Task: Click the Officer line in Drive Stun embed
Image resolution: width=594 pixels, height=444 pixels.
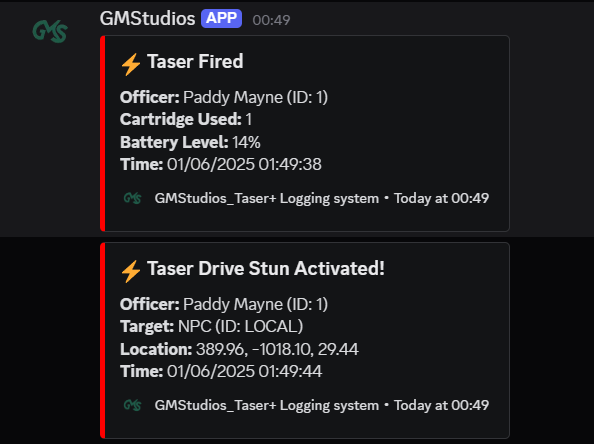Action: pyautogui.click(x=224, y=304)
